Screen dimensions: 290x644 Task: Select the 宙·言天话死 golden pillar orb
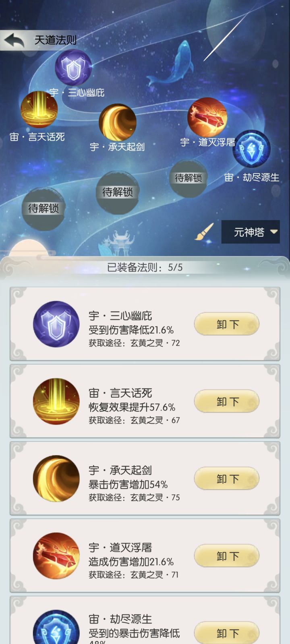tap(39, 109)
